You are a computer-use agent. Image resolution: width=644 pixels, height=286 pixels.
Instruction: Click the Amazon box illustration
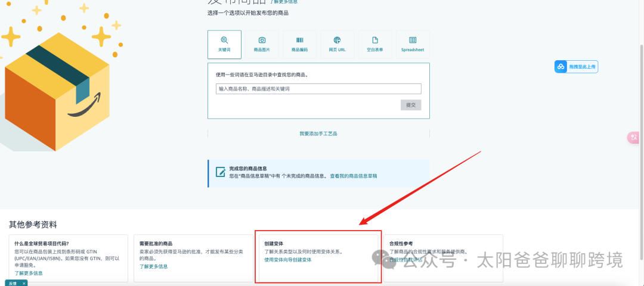pos(57,91)
